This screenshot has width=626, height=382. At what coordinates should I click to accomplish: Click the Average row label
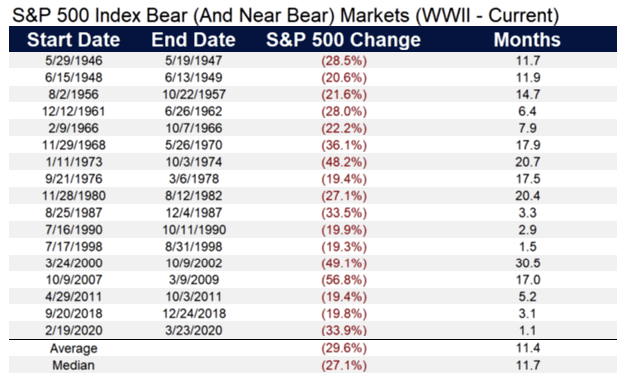[73, 349]
